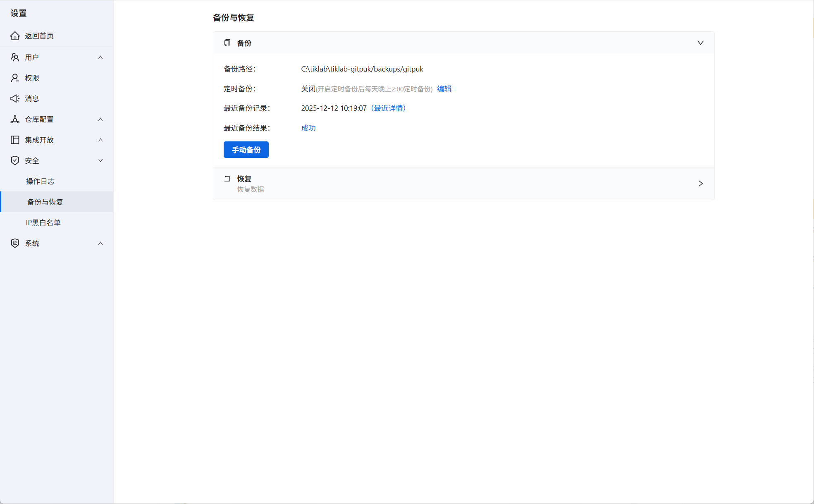Collapse the 备份 section chevron
The image size is (814, 504).
(700, 43)
